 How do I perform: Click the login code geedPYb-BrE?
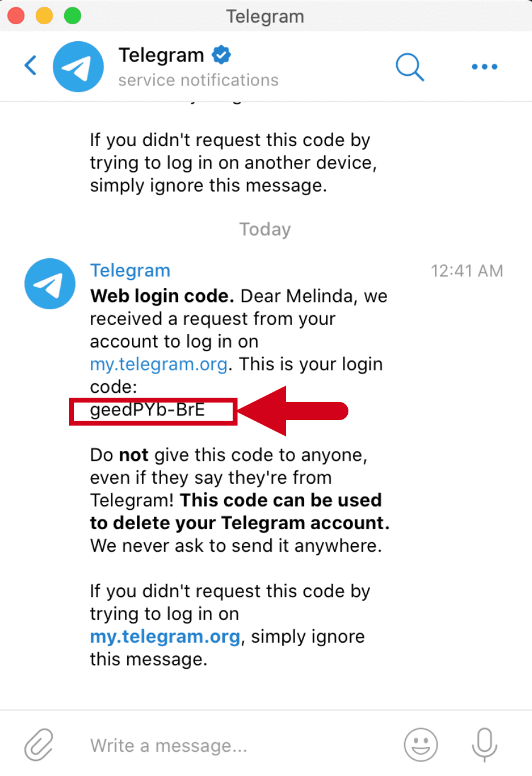click(148, 410)
